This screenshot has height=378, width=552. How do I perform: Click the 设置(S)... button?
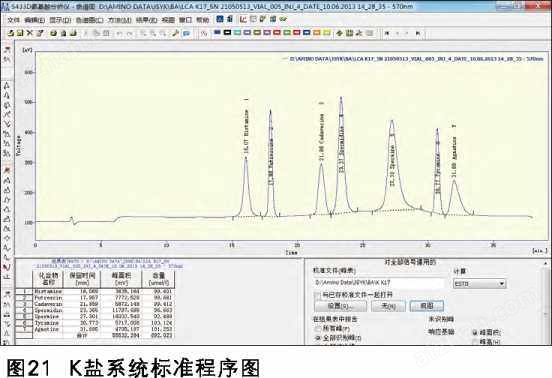click(x=340, y=306)
